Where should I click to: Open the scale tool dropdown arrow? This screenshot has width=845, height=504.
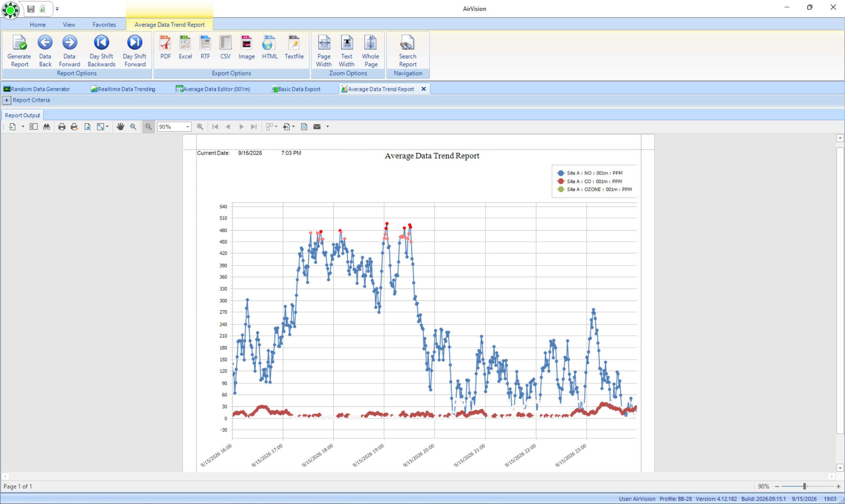107,127
